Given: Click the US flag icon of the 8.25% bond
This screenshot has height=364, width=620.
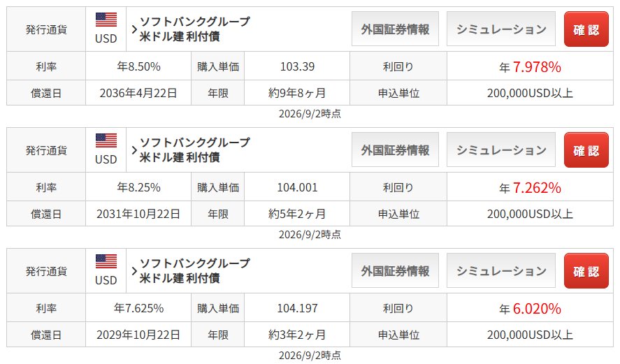Looking at the screenshot, I should 106,140.
